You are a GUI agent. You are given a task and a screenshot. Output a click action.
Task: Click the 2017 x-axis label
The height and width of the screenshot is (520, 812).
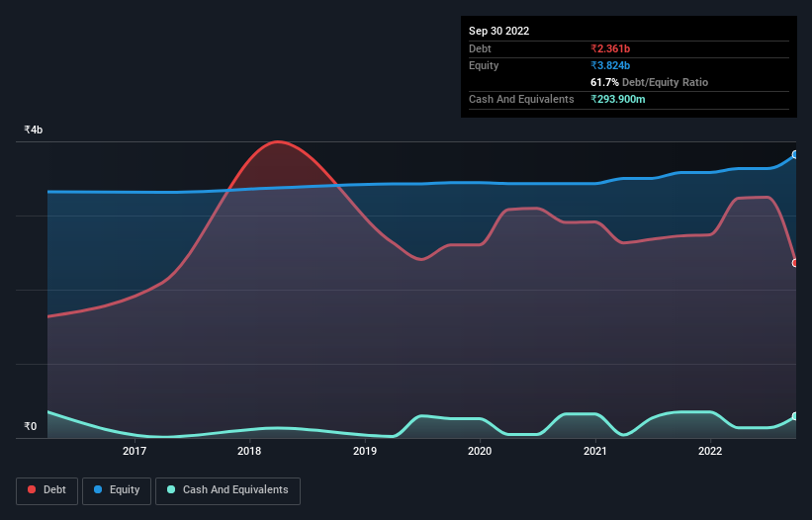pos(135,451)
